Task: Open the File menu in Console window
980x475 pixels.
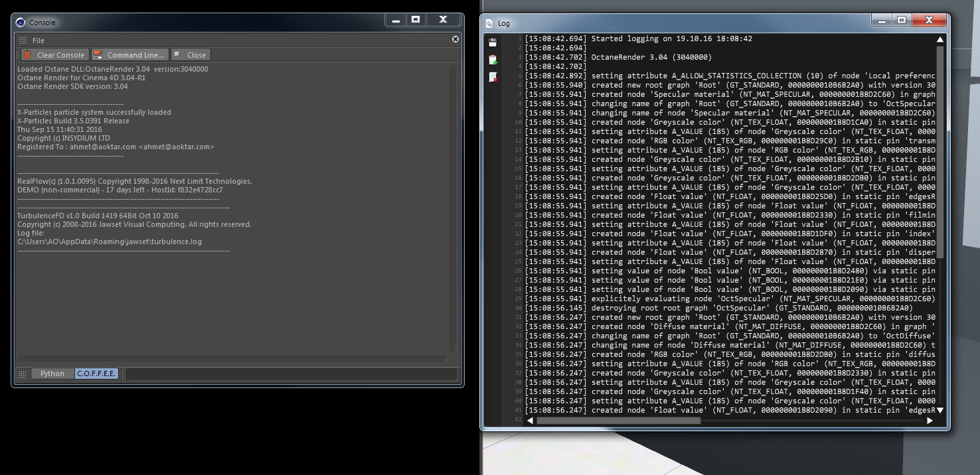Action: [39, 40]
